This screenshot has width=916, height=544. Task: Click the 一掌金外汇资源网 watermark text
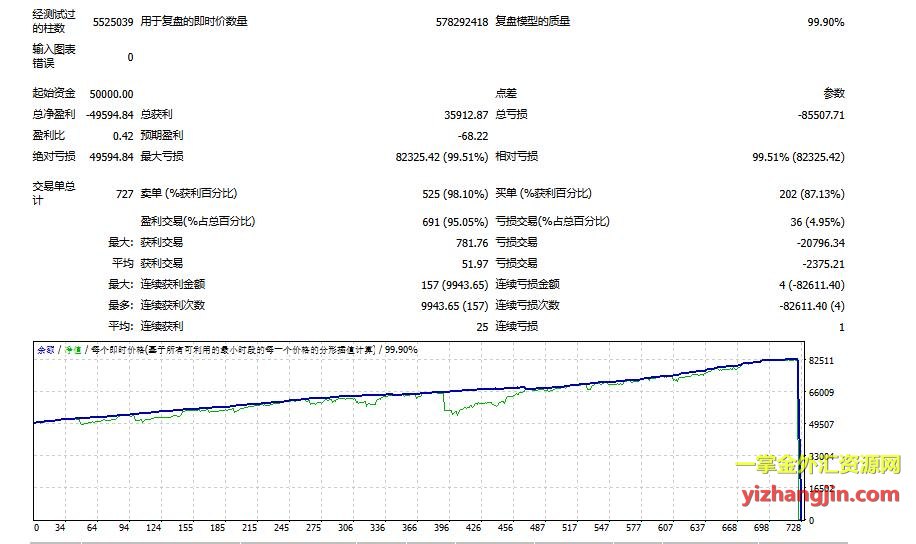click(x=818, y=466)
